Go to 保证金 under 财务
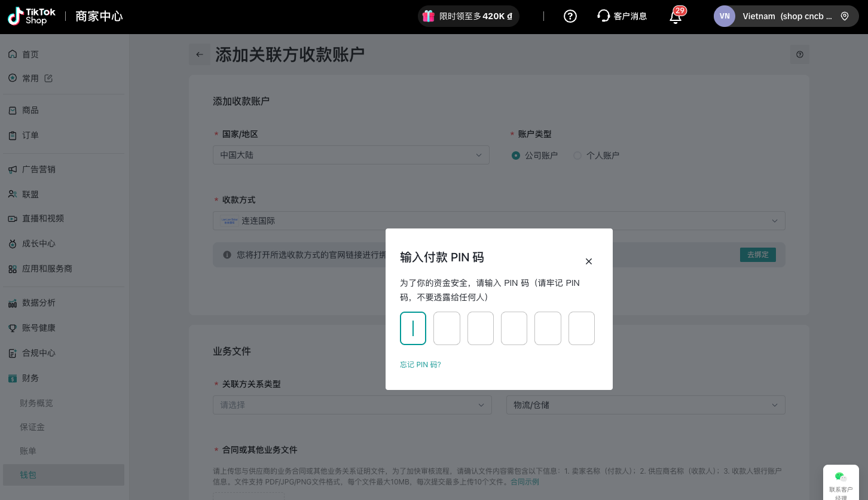Screen dimensions: 868x500 (32, 427)
